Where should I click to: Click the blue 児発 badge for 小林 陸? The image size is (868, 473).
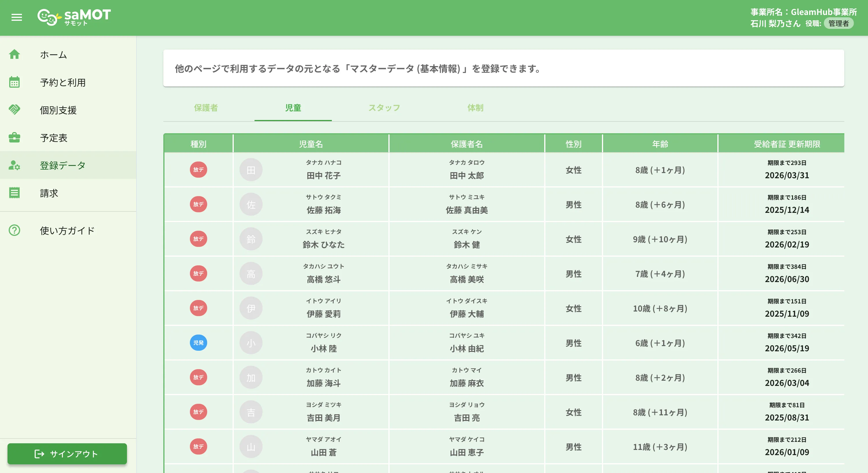pos(199,343)
